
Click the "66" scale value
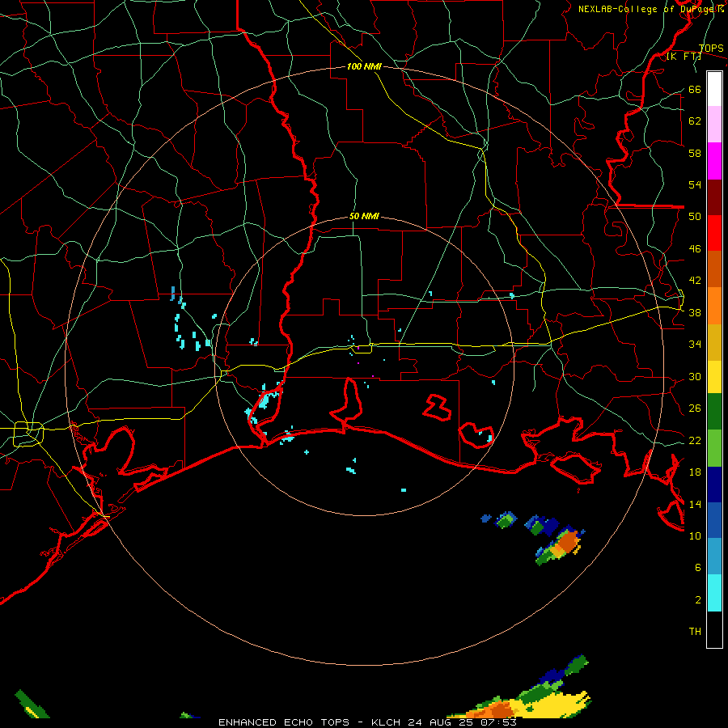[x=695, y=90]
